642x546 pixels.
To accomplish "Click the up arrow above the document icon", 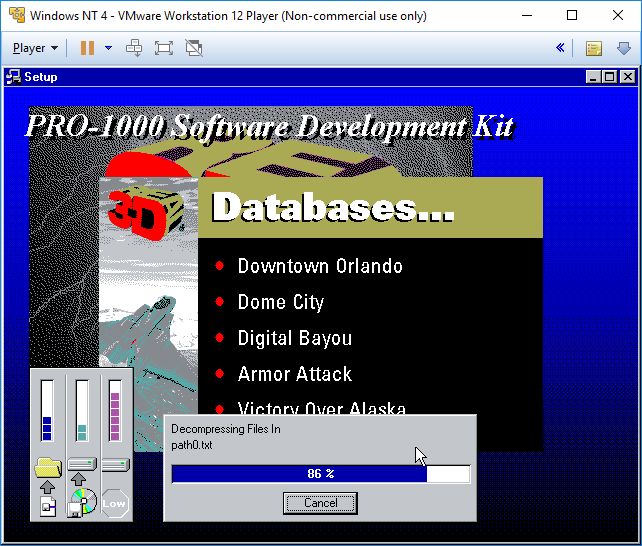I will 48,487.
